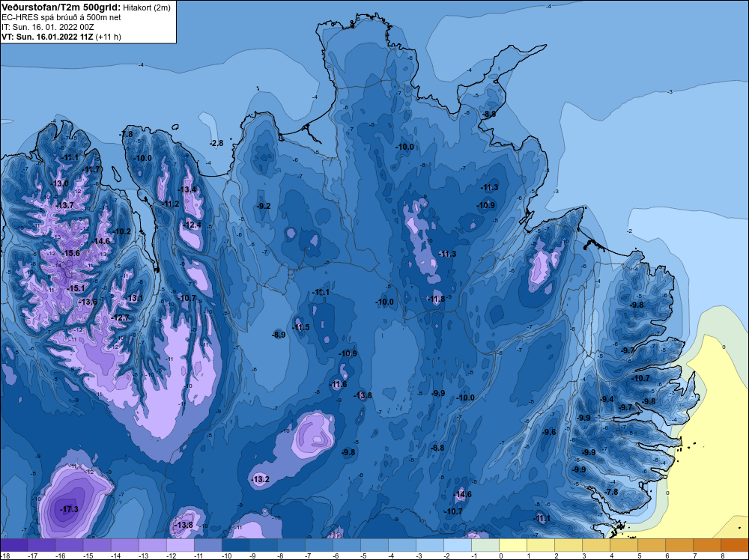Select the 'IT: Sun. 16. 01. 2022 00Z' line

[x=47, y=27]
